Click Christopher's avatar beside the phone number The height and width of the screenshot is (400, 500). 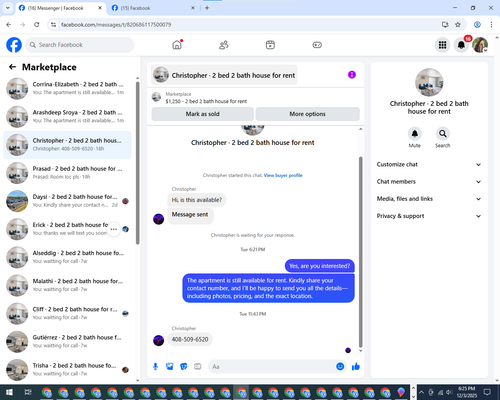(158, 340)
